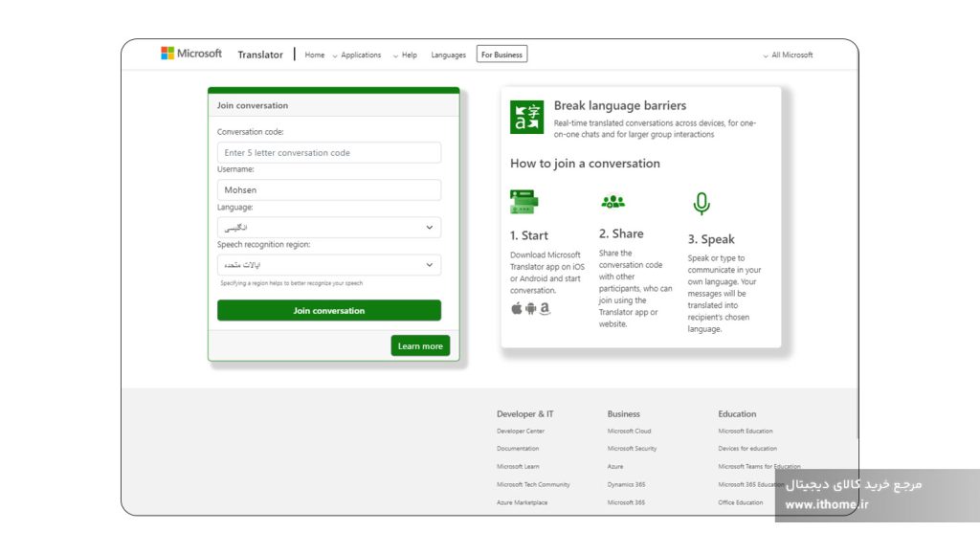
Task: Click the Learn more button
Action: 420,346
